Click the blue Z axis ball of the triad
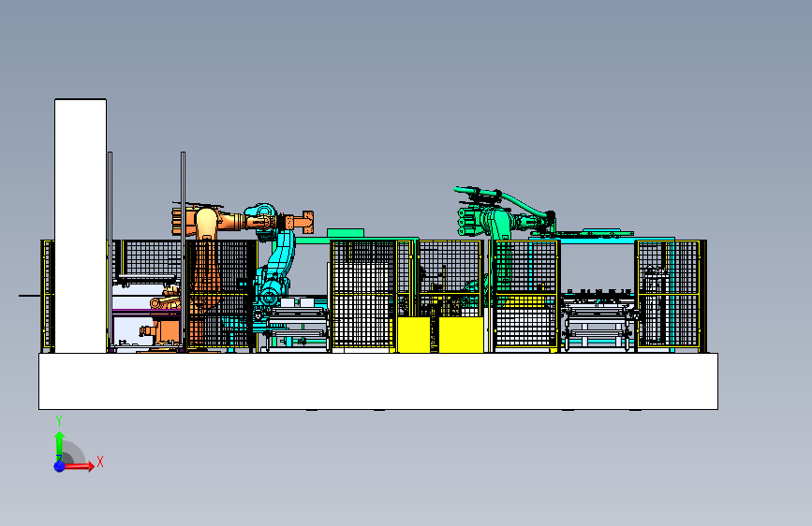This screenshot has height=526, width=812. point(59,466)
